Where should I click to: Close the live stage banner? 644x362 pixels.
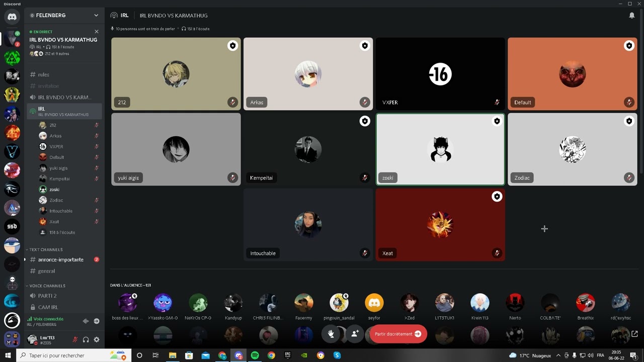[x=97, y=32]
